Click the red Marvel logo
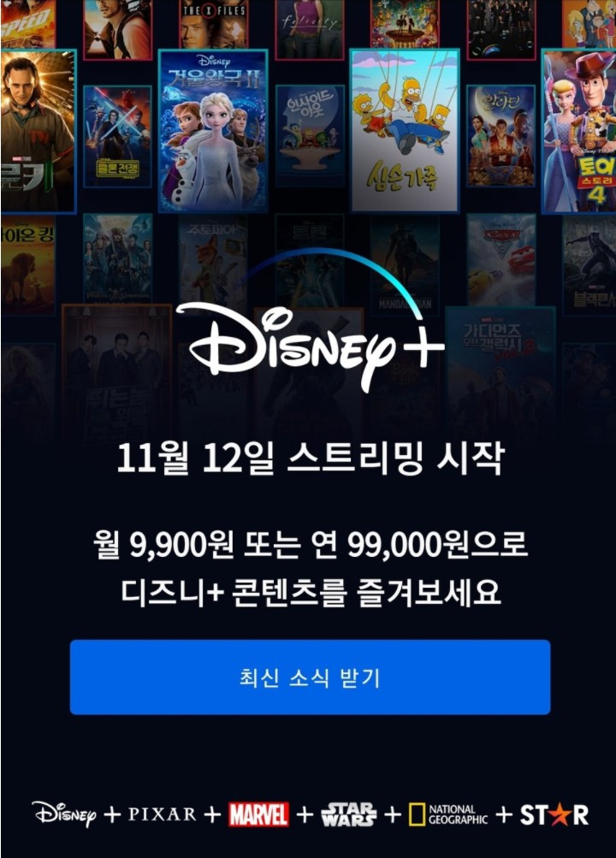The width and height of the screenshot is (616, 858). [x=258, y=814]
